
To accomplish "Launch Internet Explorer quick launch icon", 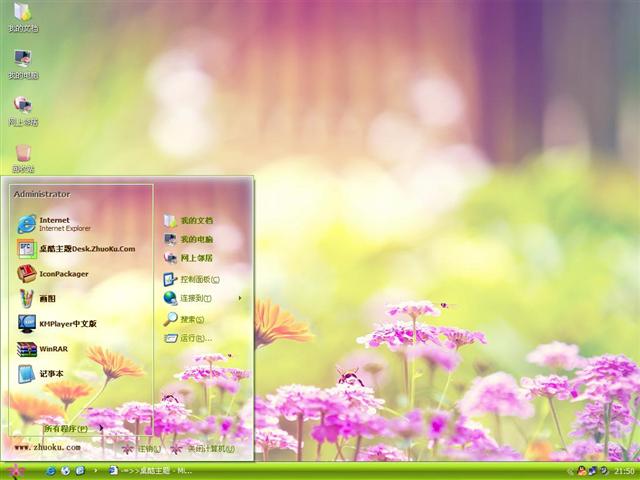I will (51, 471).
